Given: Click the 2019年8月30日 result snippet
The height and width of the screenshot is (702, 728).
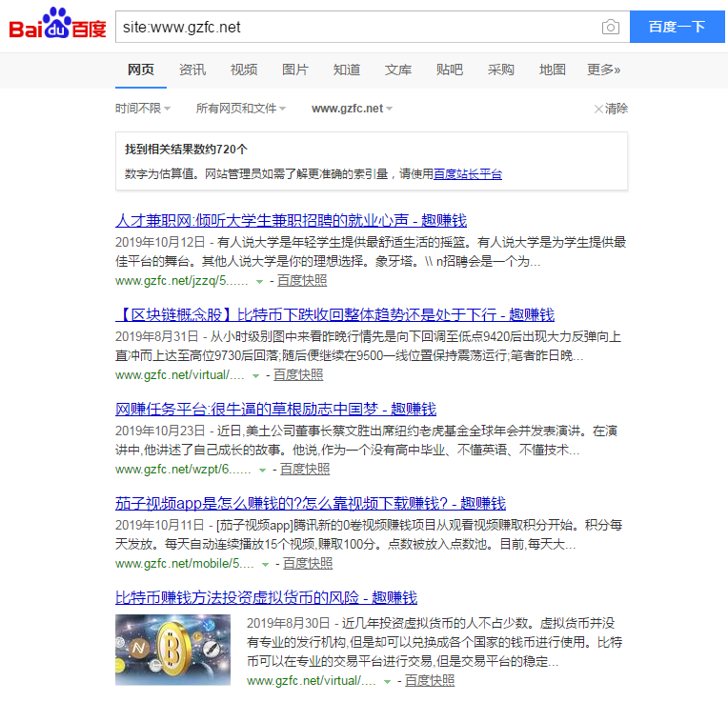Looking at the screenshot, I should coord(435,642).
